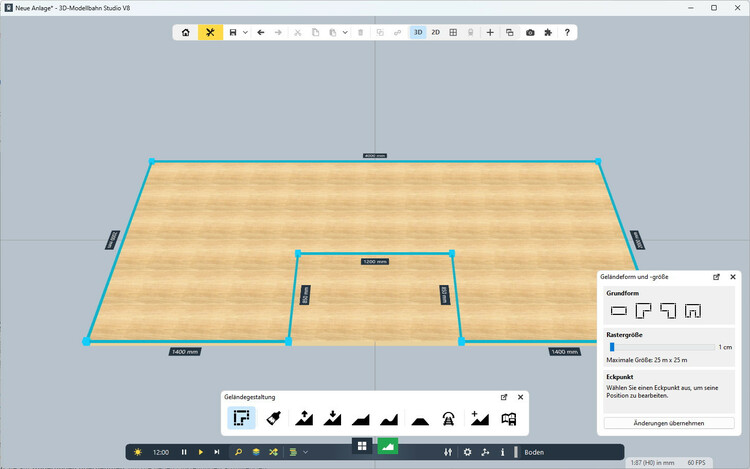Paste using the clipboard icon
Screen dimensions: 750x469
332,33
